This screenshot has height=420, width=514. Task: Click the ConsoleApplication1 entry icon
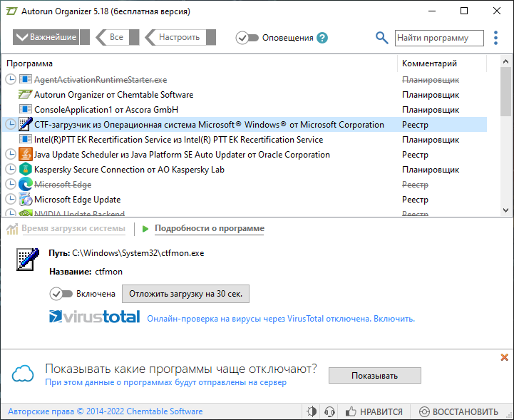pyautogui.click(x=25, y=109)
